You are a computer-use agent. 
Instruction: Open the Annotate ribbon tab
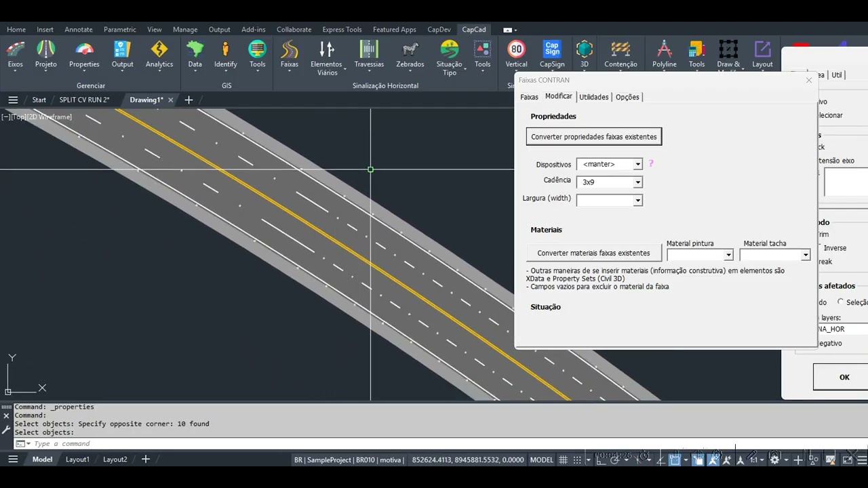coord(79,30)
